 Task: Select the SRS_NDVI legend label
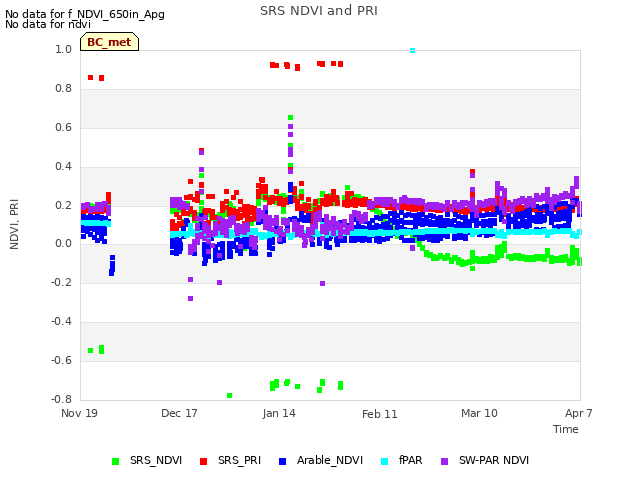[156, 460]
